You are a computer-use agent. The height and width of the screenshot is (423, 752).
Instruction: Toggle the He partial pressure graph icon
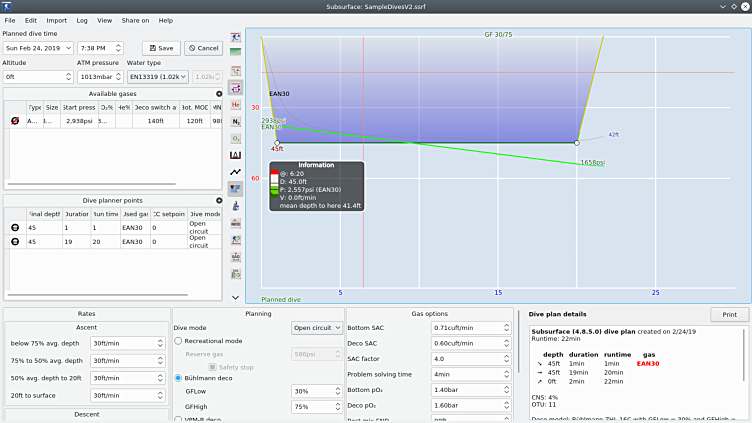235,104
